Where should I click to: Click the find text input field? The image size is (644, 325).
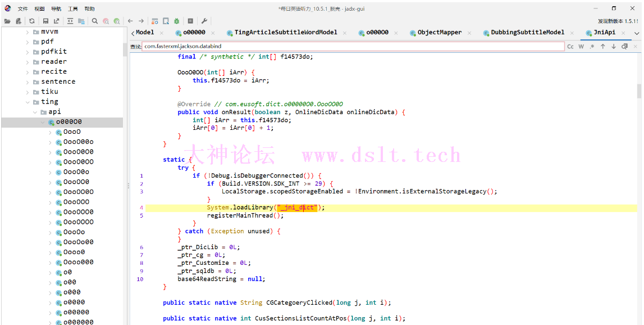point(353,47)
